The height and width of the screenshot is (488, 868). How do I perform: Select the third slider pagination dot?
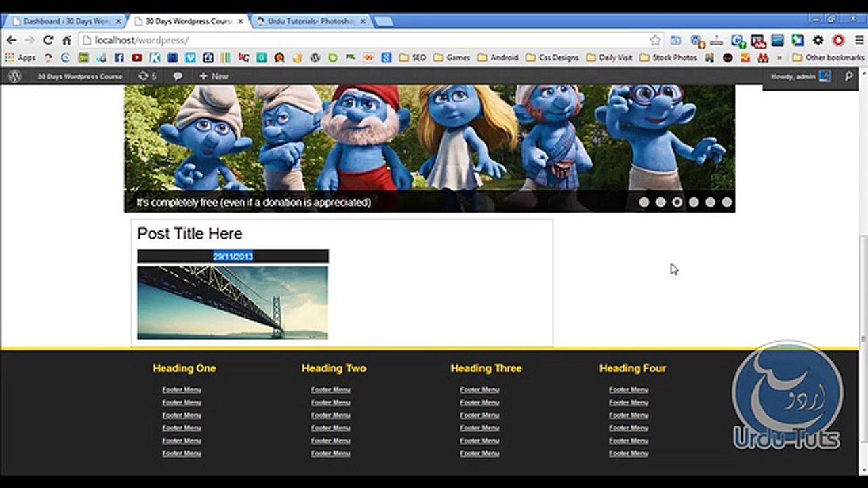tap(677, 202)
